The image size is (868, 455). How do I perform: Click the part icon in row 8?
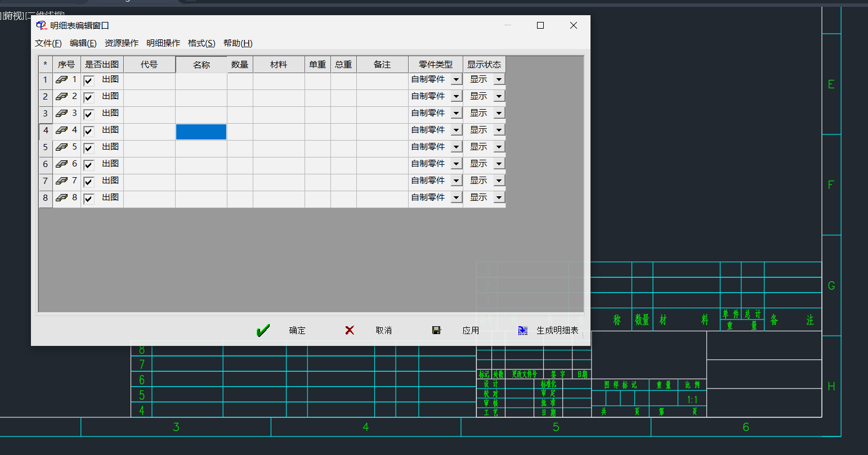pyautogui.click(x=62, y=198)
